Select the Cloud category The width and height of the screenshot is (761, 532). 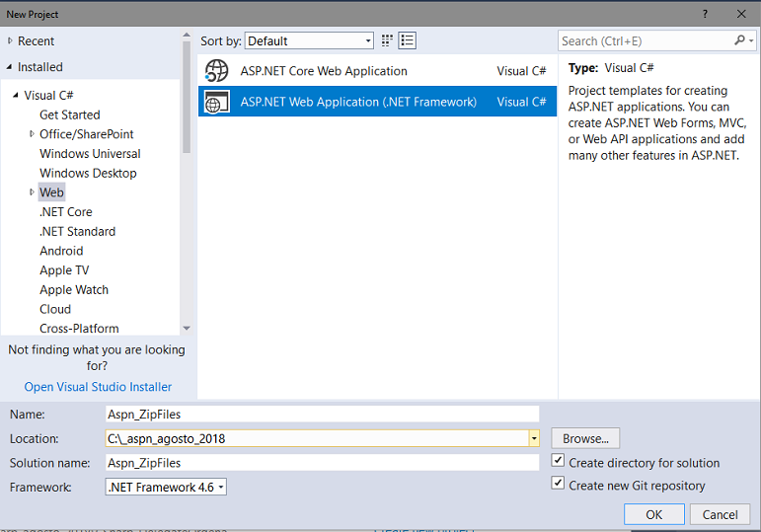coord(55,309)
